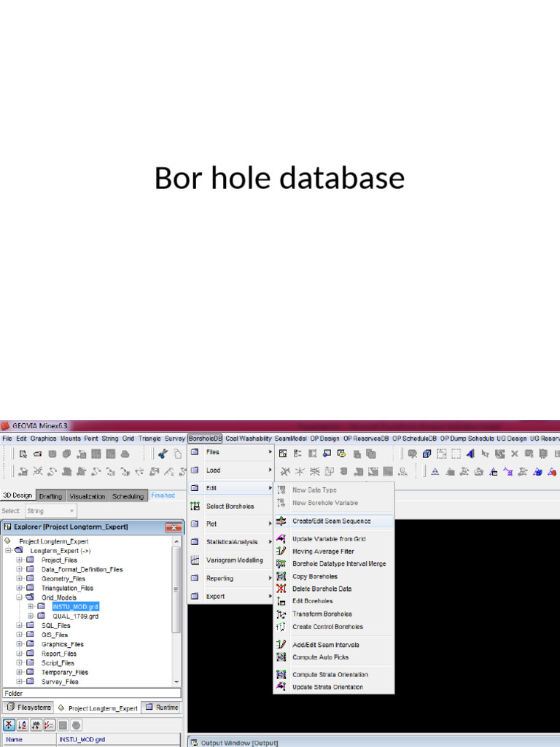Collapse the Grid_Models folder
Viewport: 560px width, 747px height.
coord(20,597)
